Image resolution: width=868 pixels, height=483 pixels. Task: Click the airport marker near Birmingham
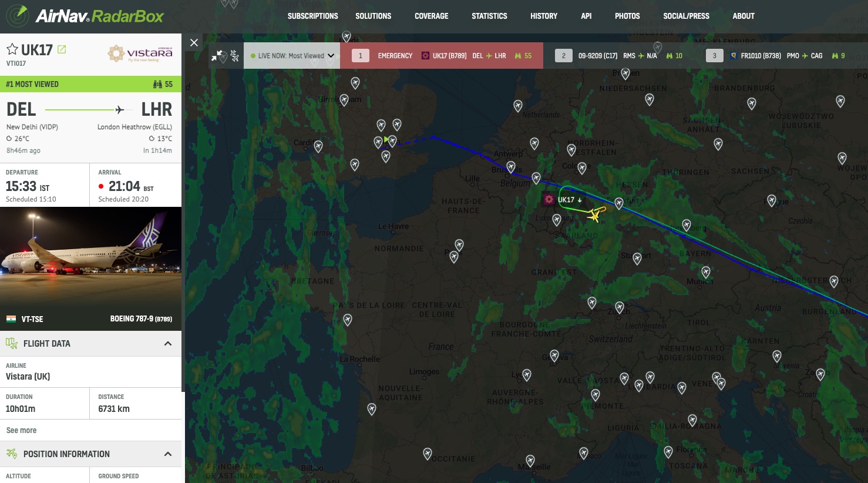click(x=344, y=100)
